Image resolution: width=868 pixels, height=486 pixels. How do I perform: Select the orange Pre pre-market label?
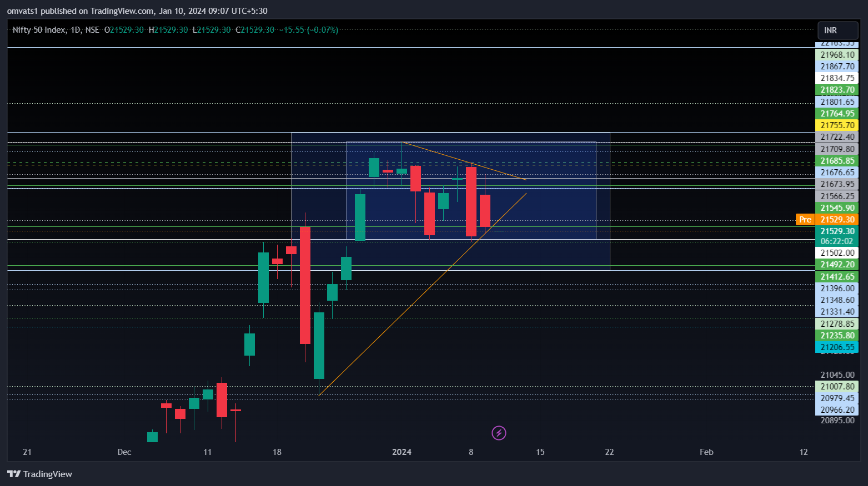point(805,220)
